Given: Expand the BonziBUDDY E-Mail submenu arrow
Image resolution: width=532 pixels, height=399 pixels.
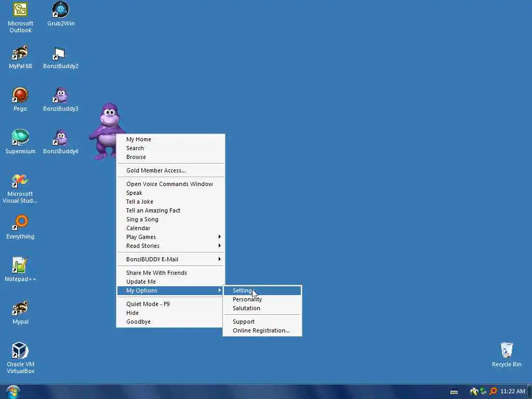Looking at the screenshot, I should coord(220,259).
